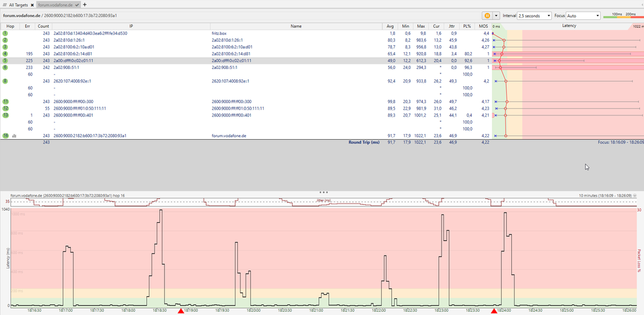Pause tracing with the orange pause button

point(487,15)
